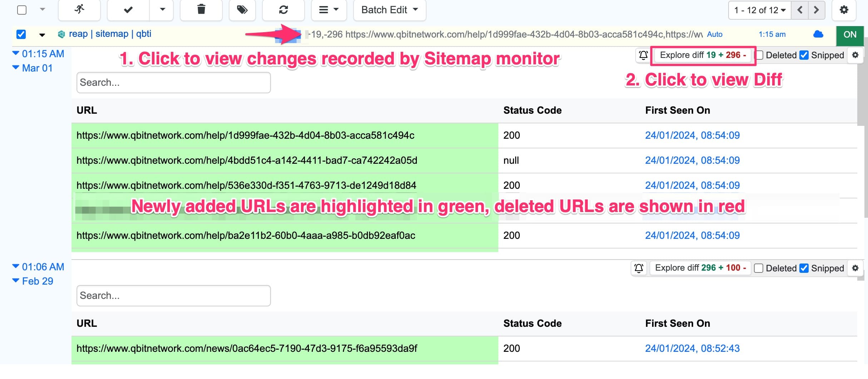Open the settings gear in the top-right corner
The width and height of the screenshot is (868, 379).
pyautogui.click(x=844, y=10)
